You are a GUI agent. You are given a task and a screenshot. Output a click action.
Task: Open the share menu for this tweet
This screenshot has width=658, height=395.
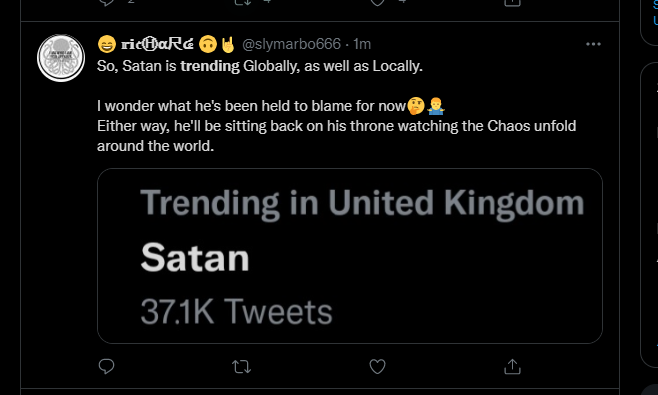point(512,366)
